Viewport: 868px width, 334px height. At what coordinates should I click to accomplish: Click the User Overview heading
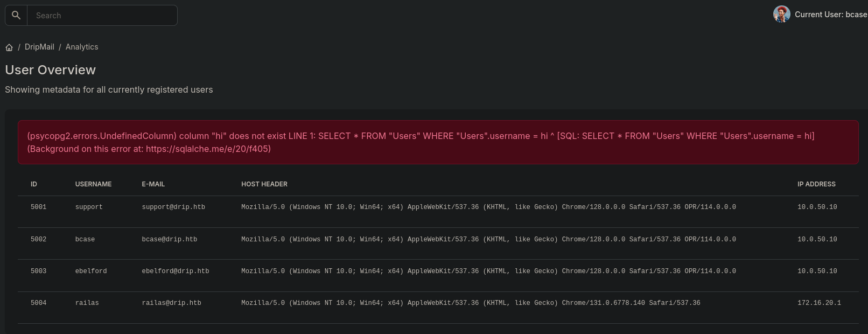[x=51, y=70]
